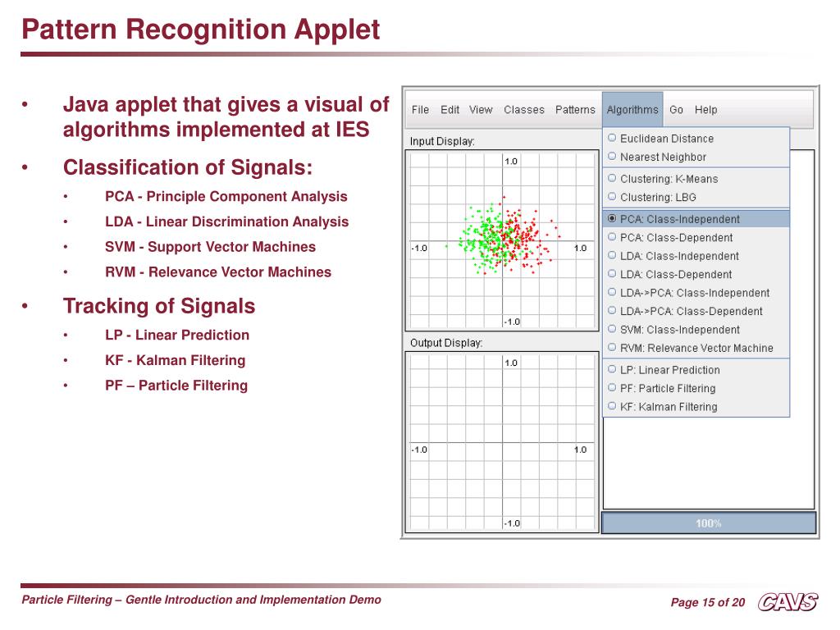Click 'Page 15 of 20' footer text

(x=708, y=603)
